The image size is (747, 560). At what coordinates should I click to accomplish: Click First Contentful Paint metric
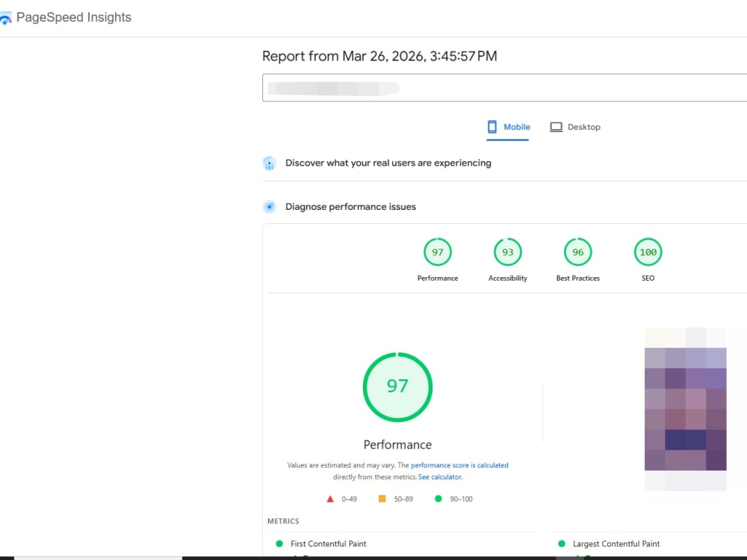point(328,544)
